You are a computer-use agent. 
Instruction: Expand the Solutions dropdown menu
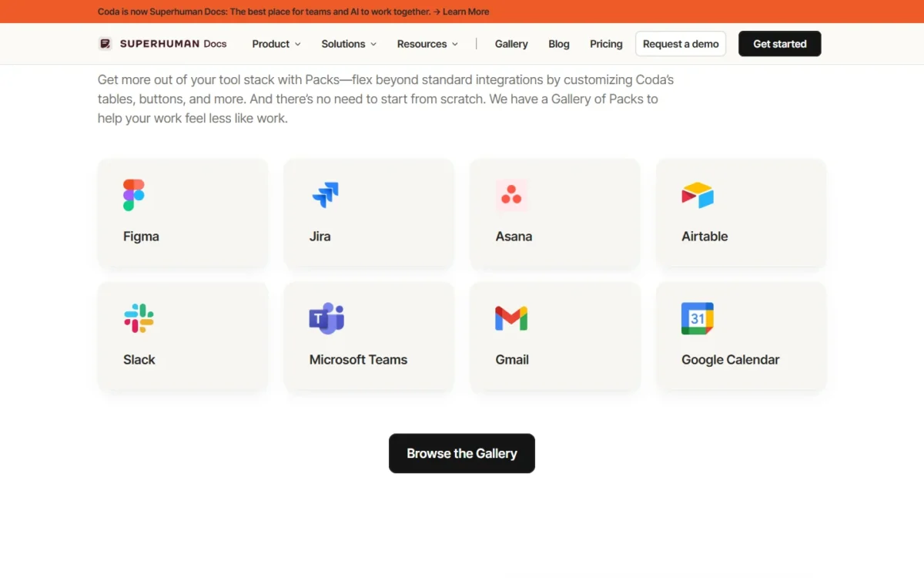pos(349,44)
